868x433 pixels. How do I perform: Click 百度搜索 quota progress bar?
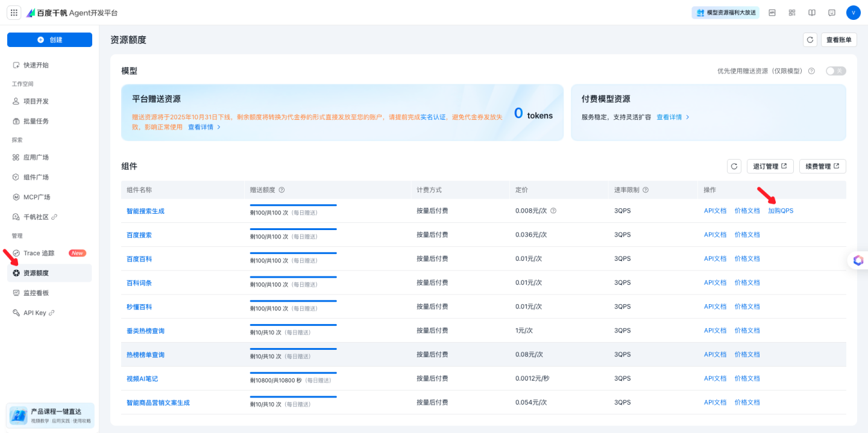293,229
